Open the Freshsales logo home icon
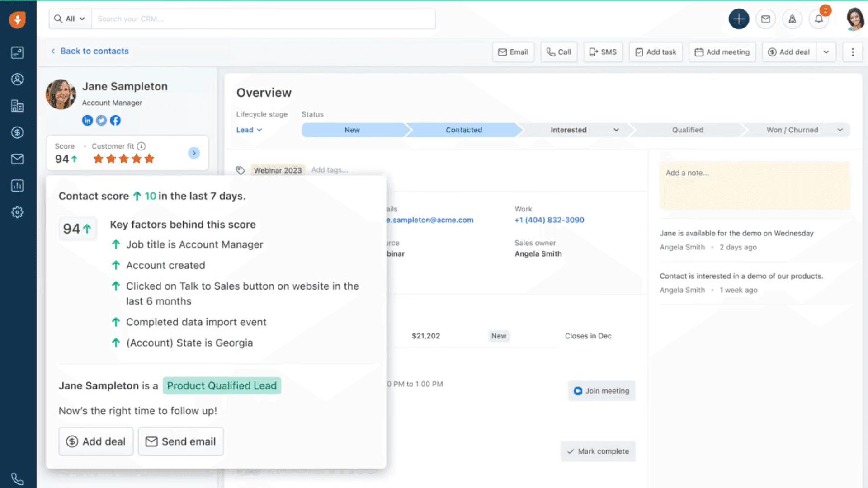868x488 pixels. tap(17, 19)
